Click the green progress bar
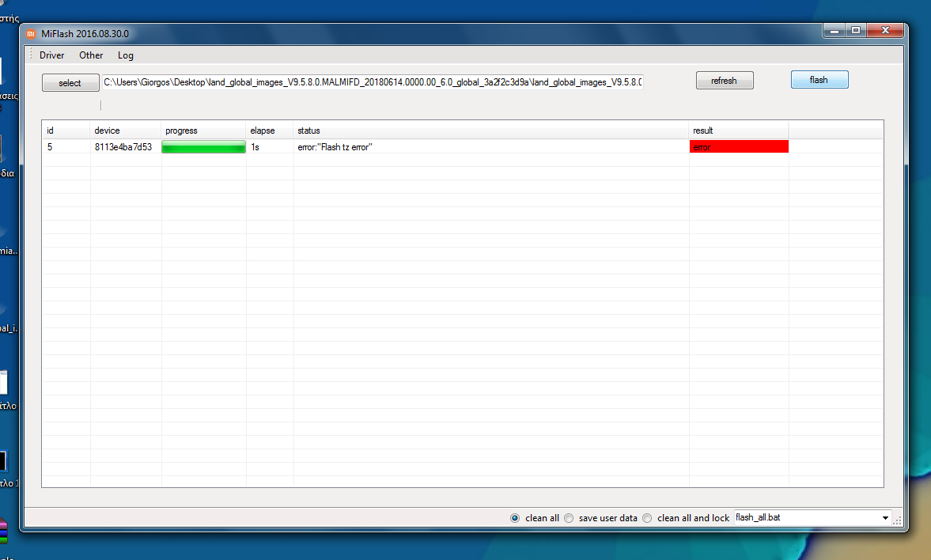 tap(203, 147)
